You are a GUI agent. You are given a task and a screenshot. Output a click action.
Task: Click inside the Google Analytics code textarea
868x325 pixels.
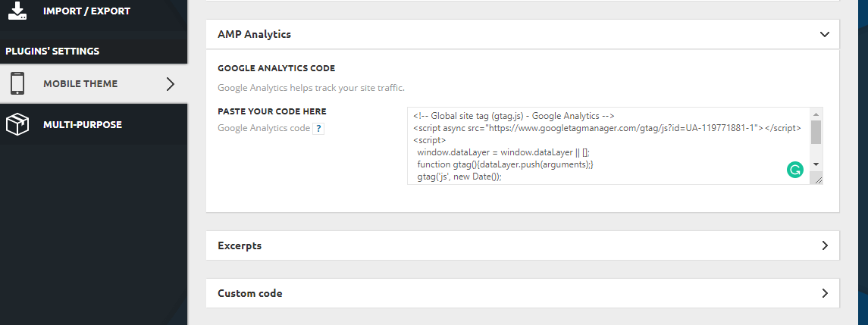tap(609, 146)
